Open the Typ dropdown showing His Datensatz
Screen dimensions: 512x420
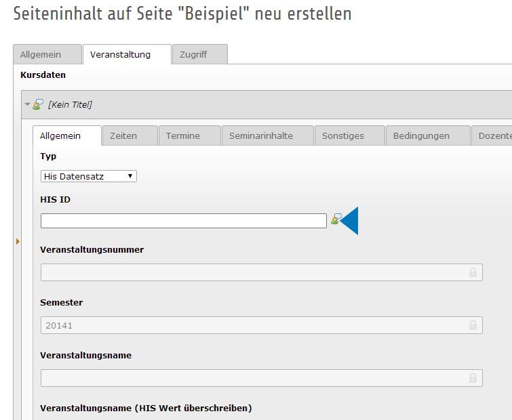89,176
